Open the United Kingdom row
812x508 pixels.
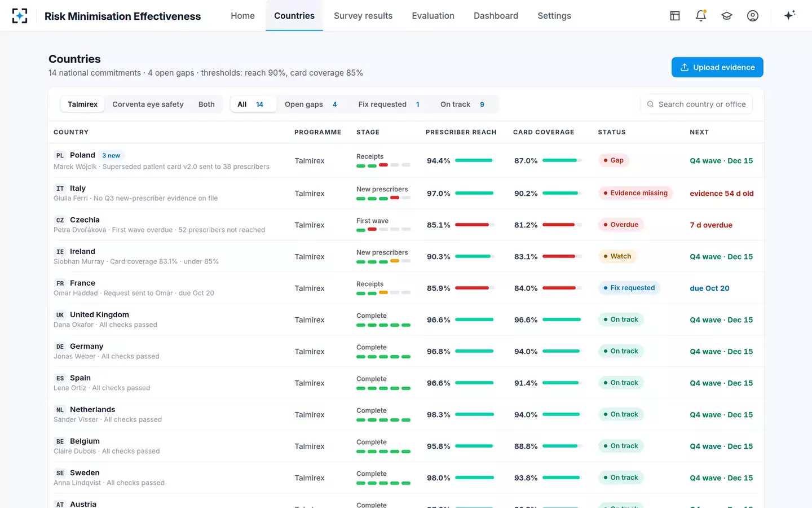coord(406,319)
